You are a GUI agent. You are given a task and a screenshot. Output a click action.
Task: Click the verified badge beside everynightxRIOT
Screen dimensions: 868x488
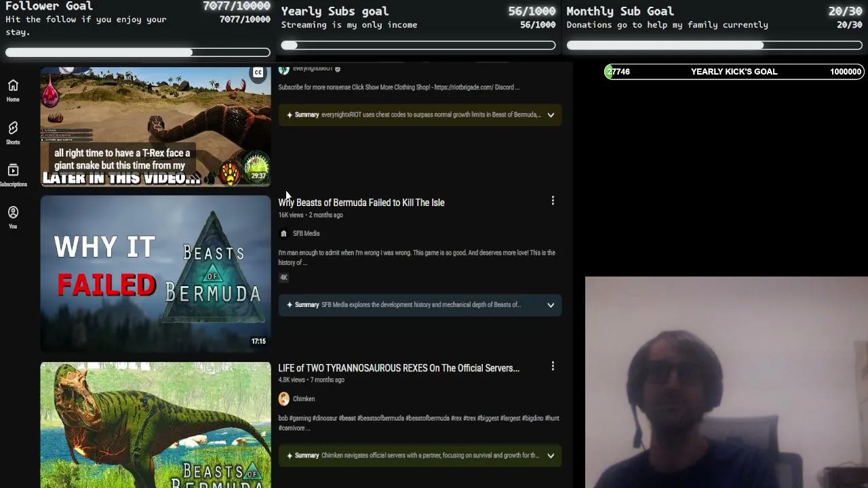point(338,68)
